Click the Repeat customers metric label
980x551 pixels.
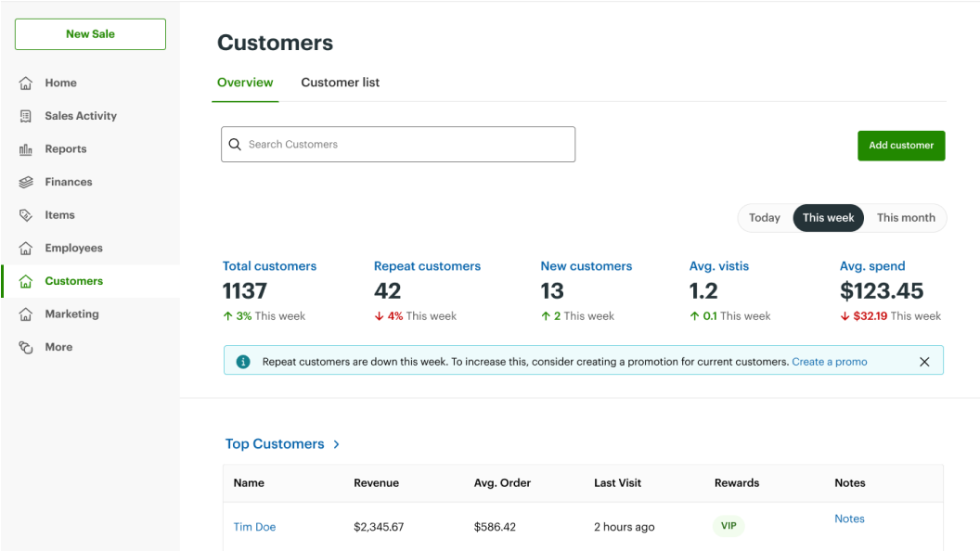(427, 266)
